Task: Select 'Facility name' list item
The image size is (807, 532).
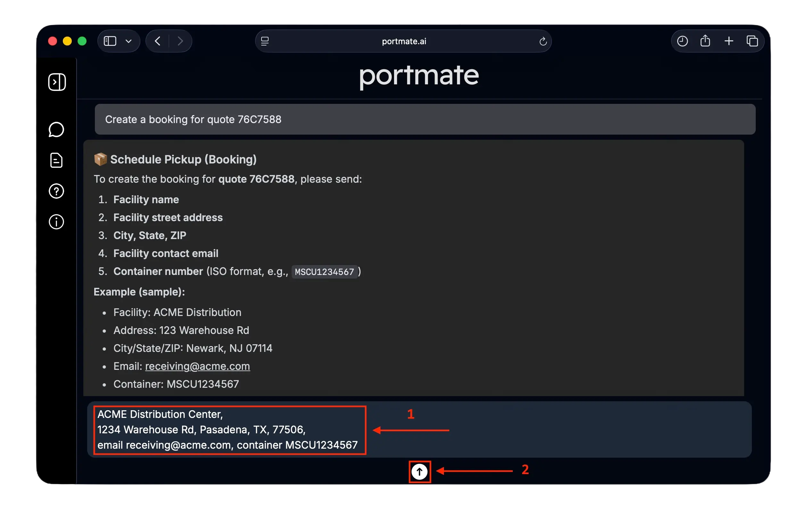Action: pos(146,199)
